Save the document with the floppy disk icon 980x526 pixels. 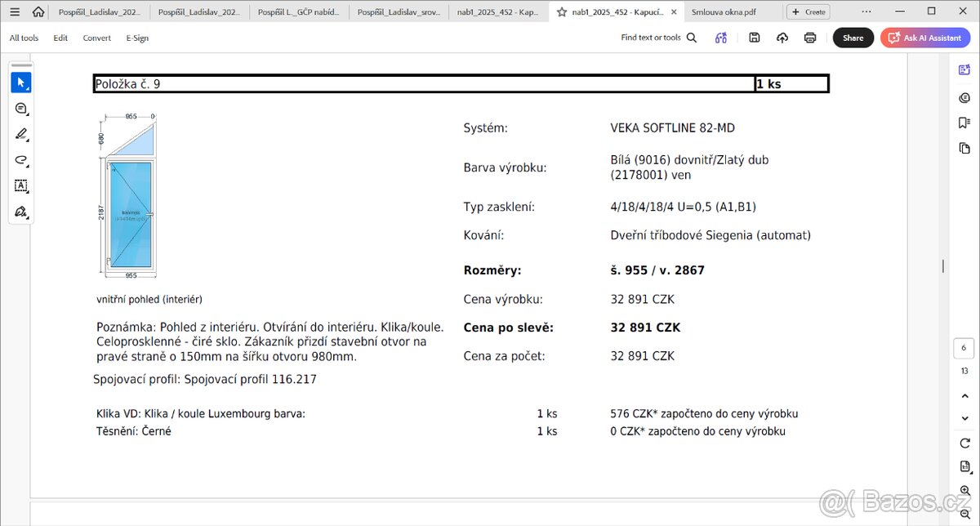click(x=755, y=38)
